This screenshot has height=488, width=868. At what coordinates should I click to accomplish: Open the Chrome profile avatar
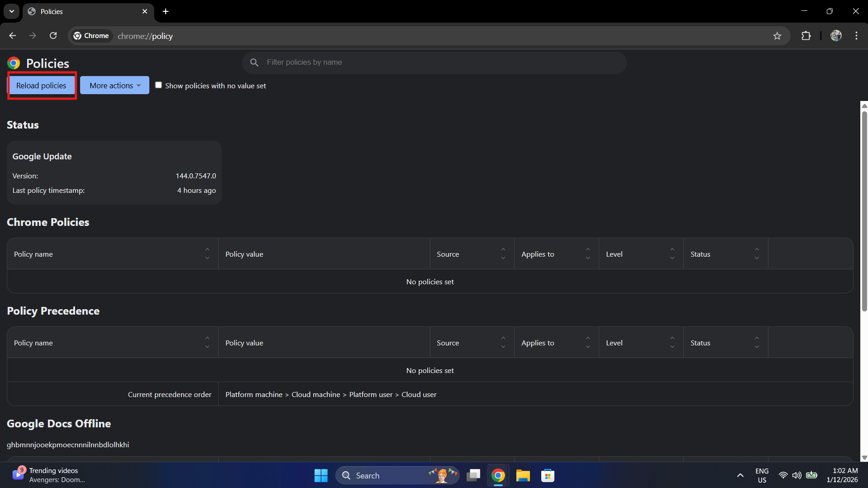tap(836, 36)
